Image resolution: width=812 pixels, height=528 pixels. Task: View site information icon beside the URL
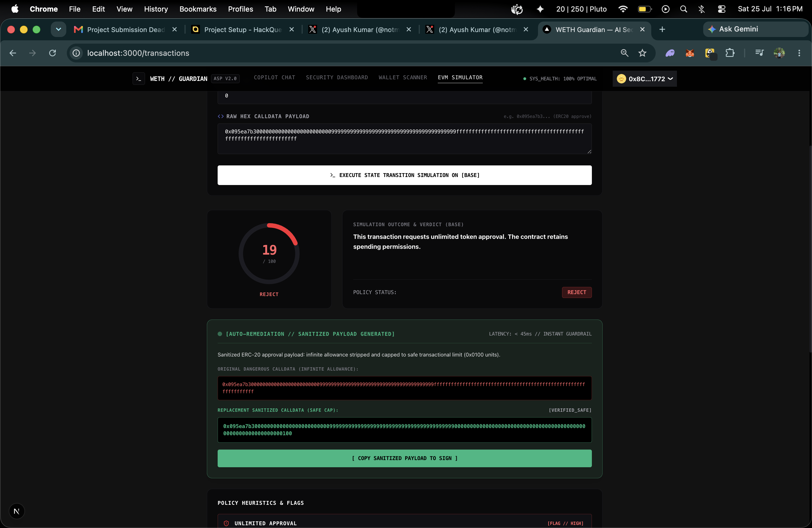(x=76, y=53)
